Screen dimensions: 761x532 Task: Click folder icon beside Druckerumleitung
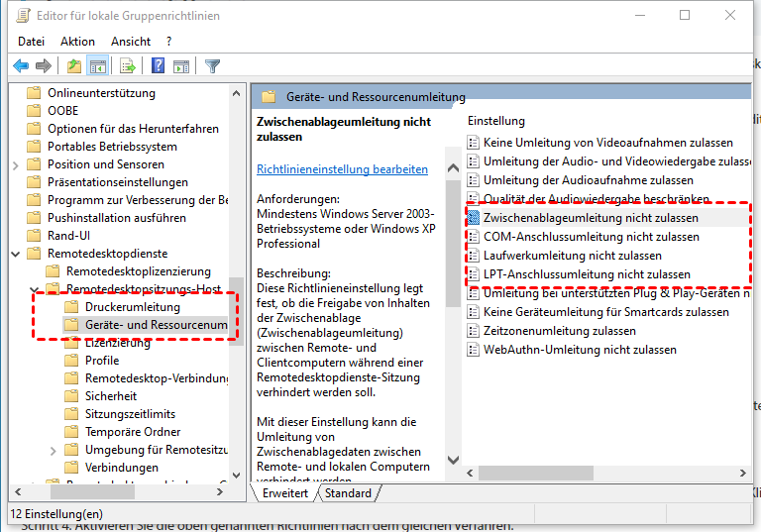click(x=71, y=307)
